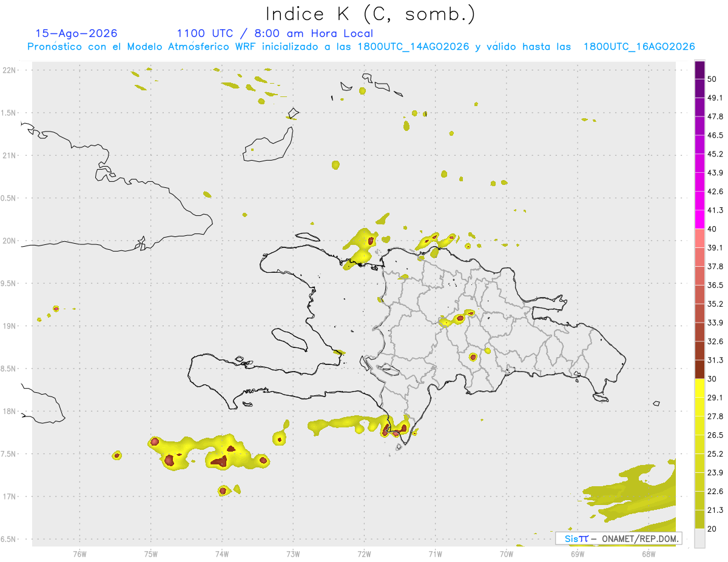The image size is (728, 562).
Task: Pick the dark brown swatch between 30 and 31.3
Action: [699, 369]
